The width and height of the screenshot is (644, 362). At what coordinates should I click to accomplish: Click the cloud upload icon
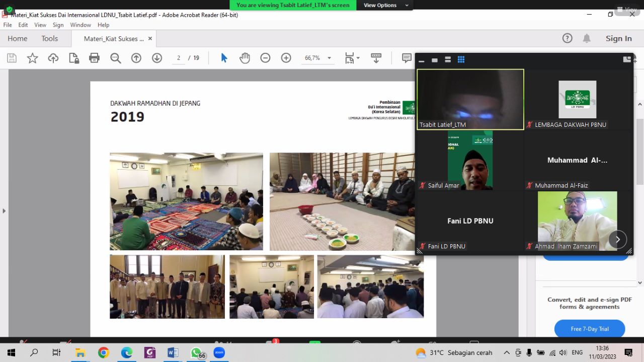pos(53,58)
